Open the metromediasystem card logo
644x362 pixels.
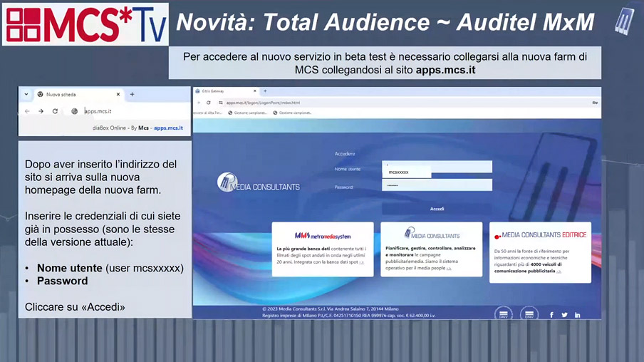point(323,236)
